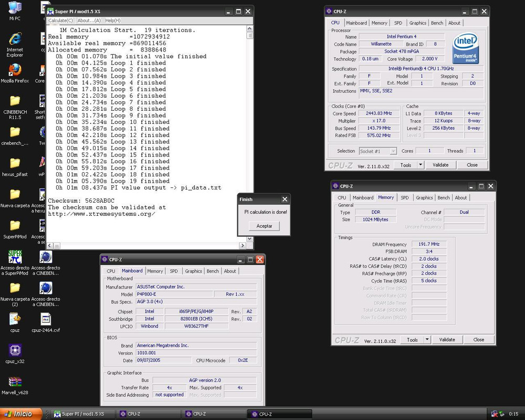
Task: Switch to Mainboard tab in CPU window
Action: (x=356, y=23)
